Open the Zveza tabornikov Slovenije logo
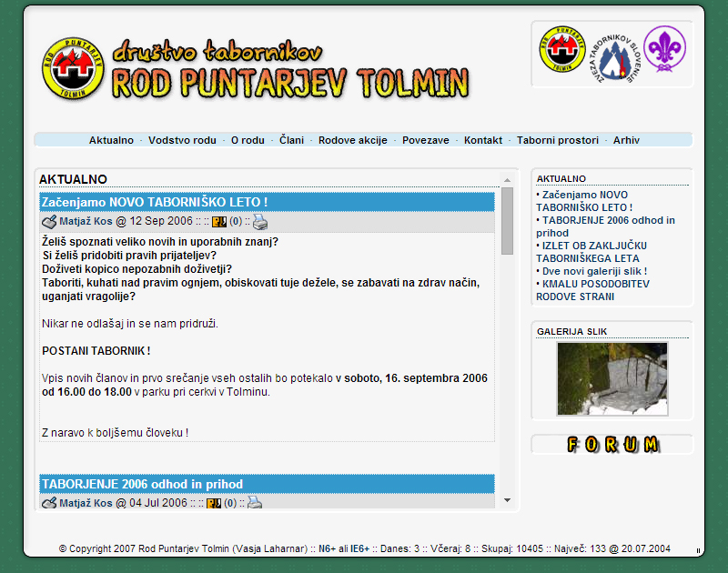Screen dimensions: 728x573 (x=614, y=58)
